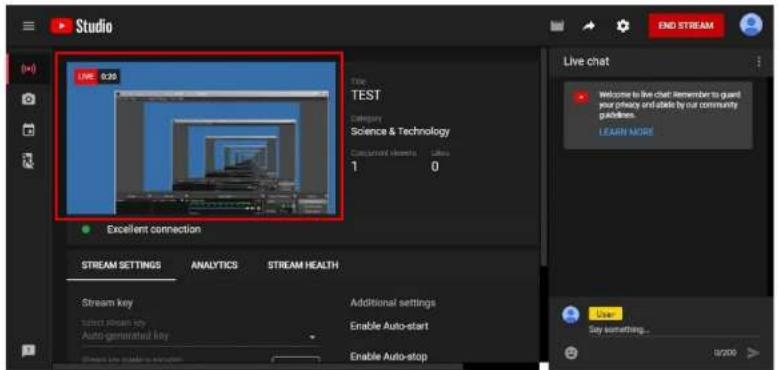Click the Enable Auto-start setting
Screen dimensions: 779x370
tap(389, 326)
